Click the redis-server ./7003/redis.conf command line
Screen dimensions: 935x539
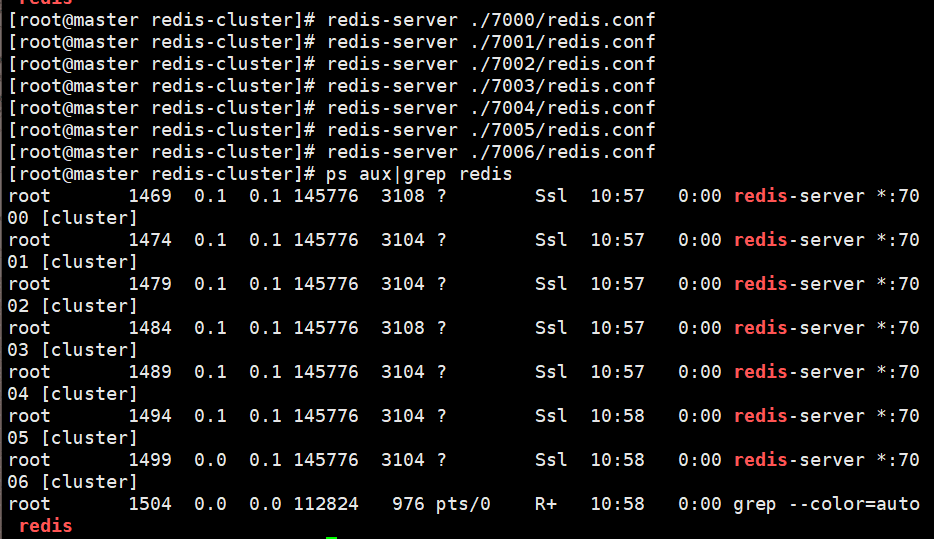(491, 86)
